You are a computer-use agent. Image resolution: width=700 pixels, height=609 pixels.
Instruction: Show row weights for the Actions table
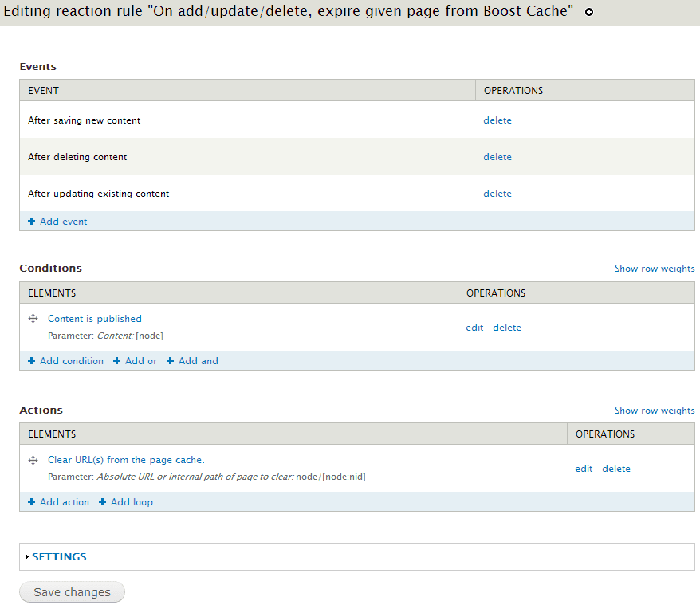[654, 410]
